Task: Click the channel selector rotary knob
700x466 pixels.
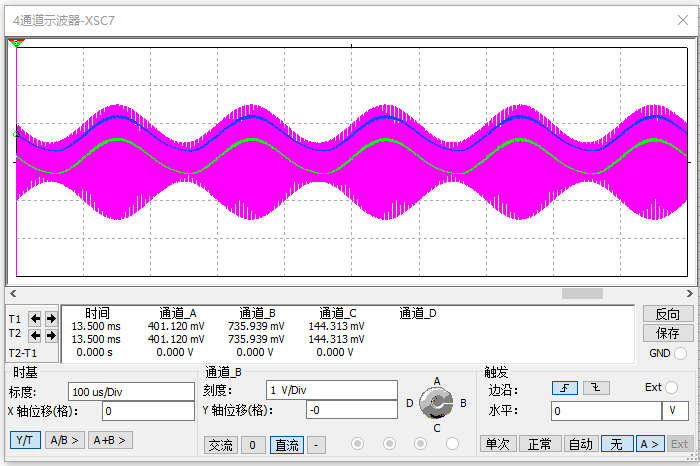Action: pyautogui.click(x=434, y=403)
